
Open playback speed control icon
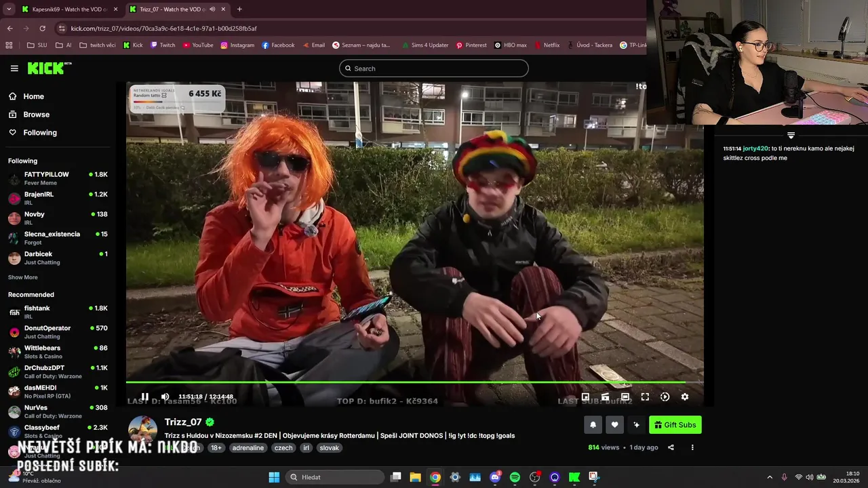tap(665, 397)
